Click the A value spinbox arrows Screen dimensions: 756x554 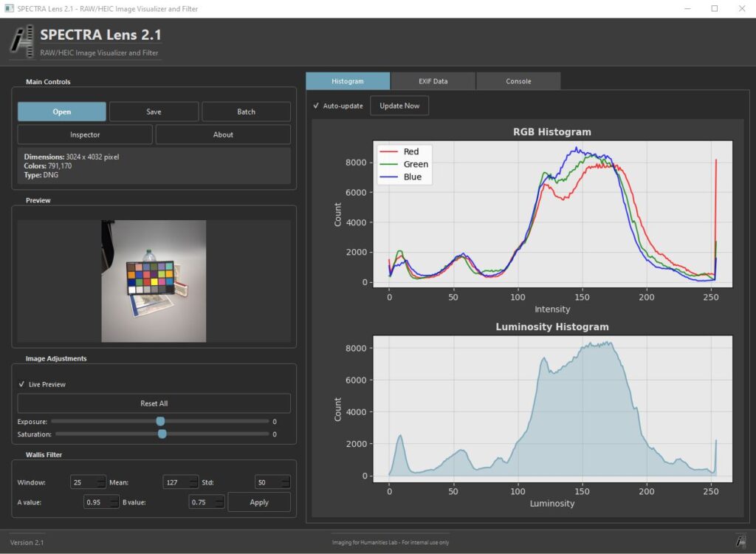click(x=114, y=502)
